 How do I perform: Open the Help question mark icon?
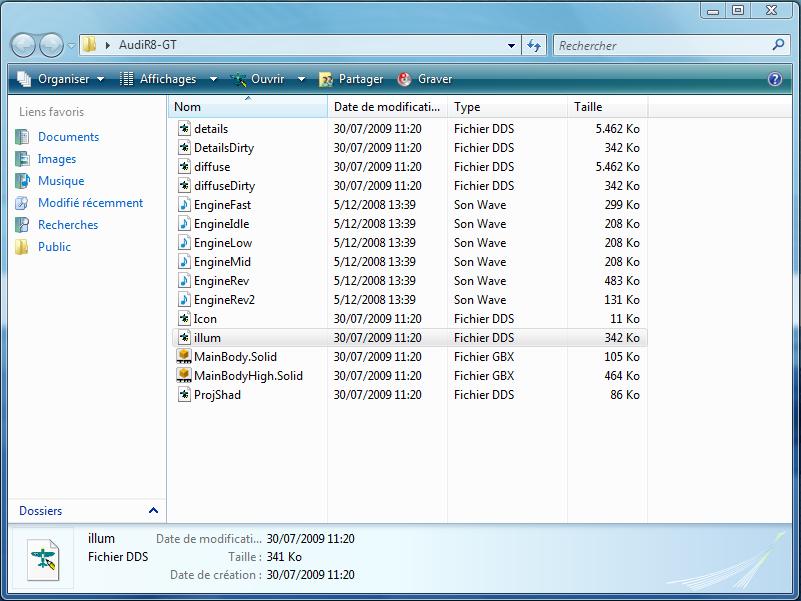pyautogui.click(x=775, y=79)
